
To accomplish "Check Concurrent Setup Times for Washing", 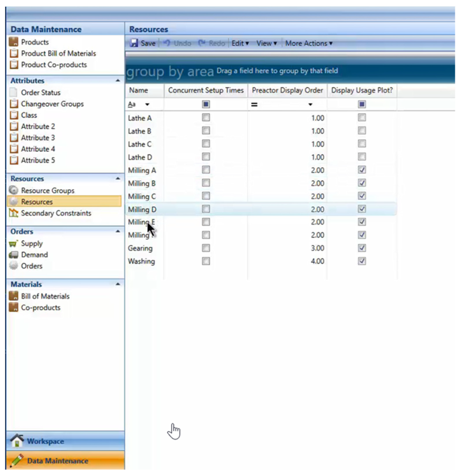I will point(206,261).
